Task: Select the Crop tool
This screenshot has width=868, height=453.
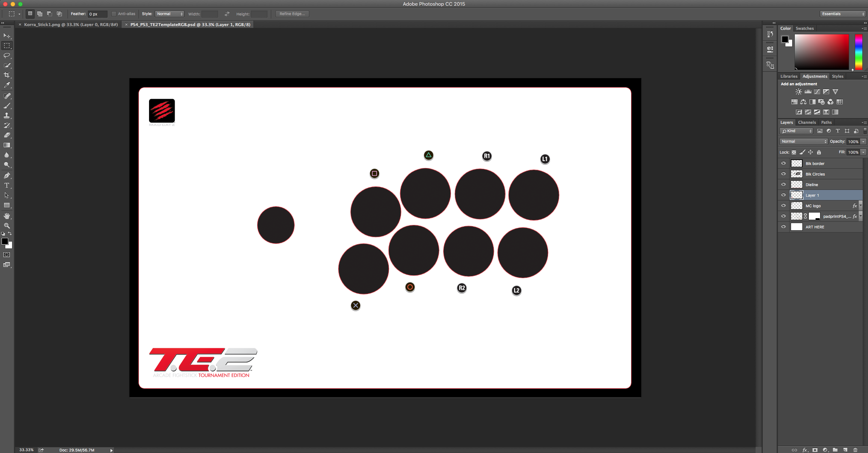Action: click(8, 75)
